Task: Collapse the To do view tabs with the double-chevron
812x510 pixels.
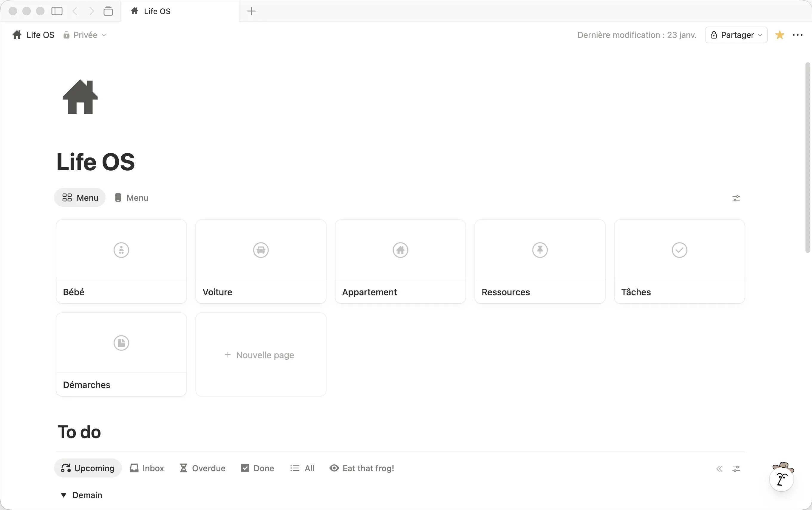Action: (719, 468)
